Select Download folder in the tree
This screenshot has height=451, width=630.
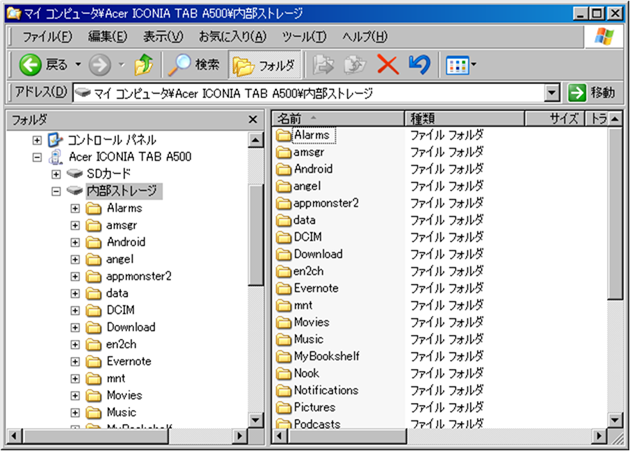tap(131, 327)
